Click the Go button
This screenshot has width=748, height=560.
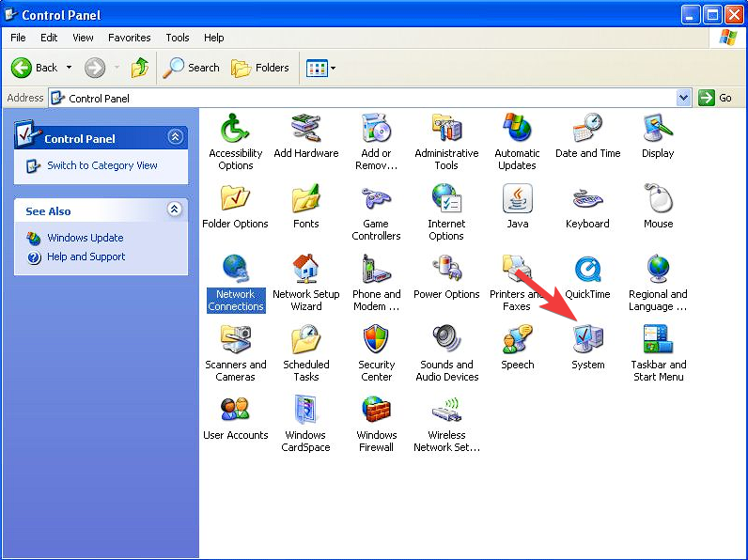click(716, 98)
